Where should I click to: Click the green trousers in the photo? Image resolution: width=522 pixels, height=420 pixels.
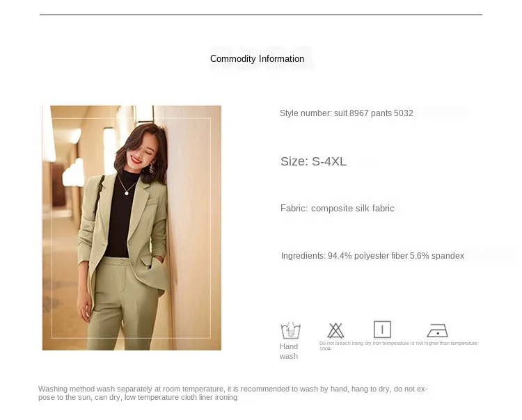(x=123, y=304)
